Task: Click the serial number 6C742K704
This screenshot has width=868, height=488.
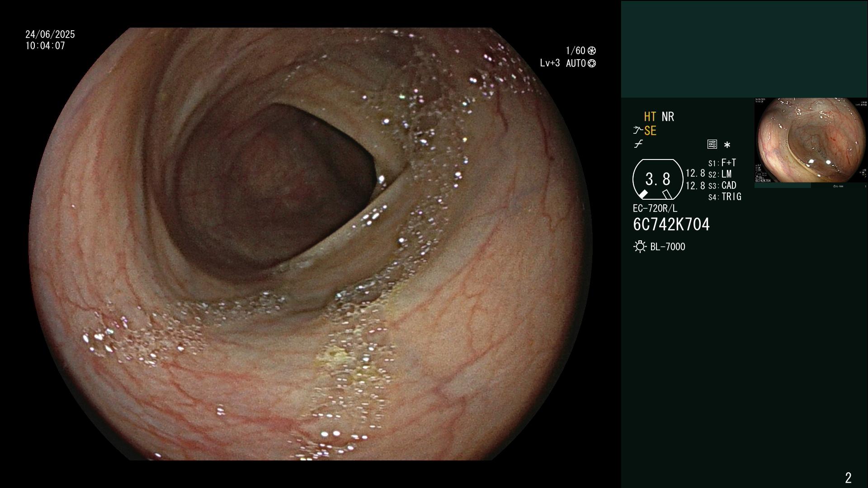Action: [x=671, y=225]
